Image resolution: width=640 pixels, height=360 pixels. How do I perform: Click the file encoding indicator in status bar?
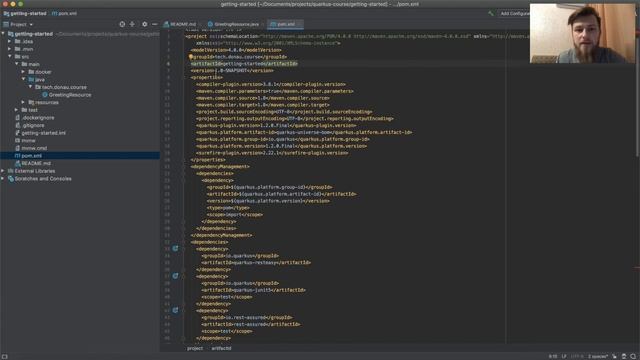[x=577, y=356]
